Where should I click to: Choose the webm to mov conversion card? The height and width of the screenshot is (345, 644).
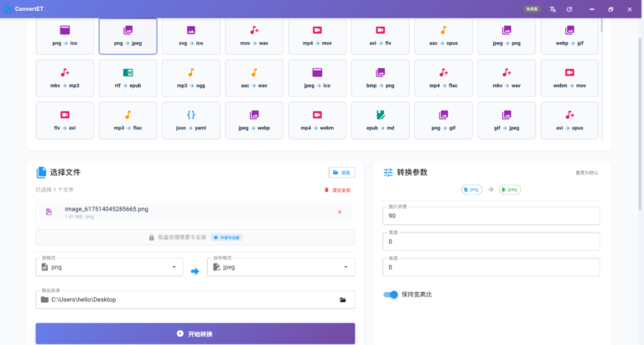(x=569, y=78)
